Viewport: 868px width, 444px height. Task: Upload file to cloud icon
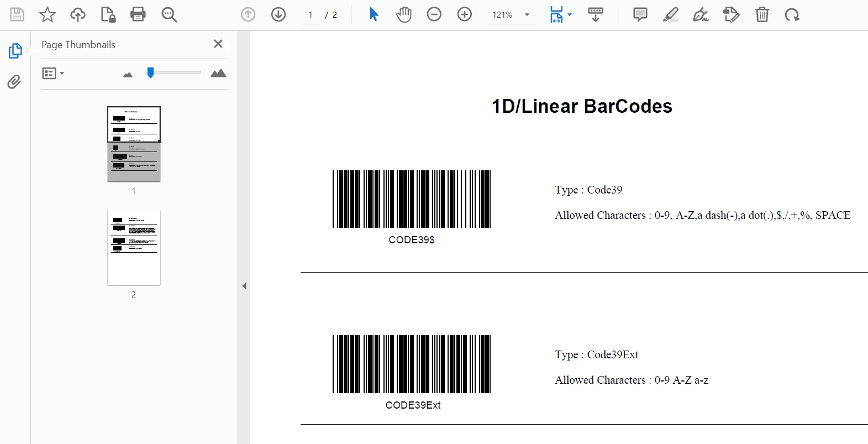[78, 15]
